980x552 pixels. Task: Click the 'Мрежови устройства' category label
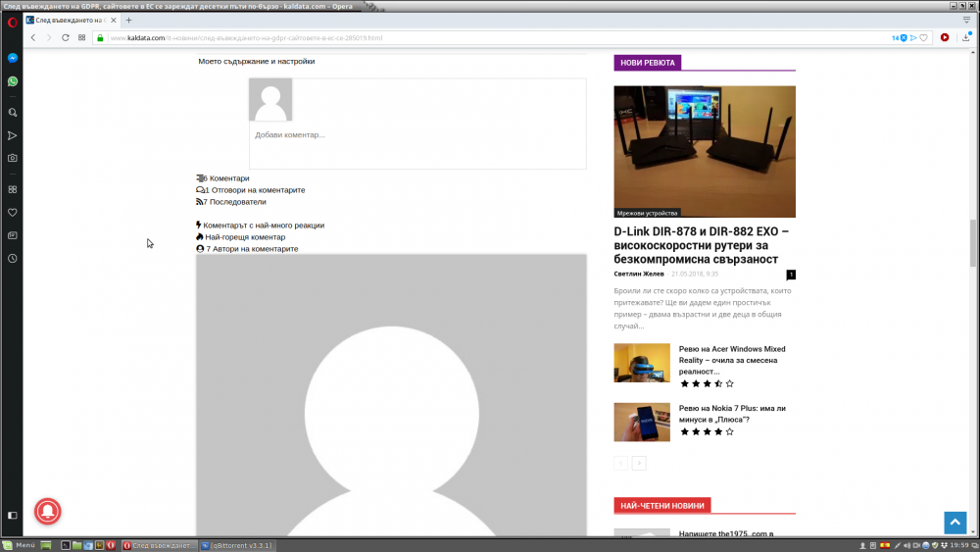click(x=647, y=213)
